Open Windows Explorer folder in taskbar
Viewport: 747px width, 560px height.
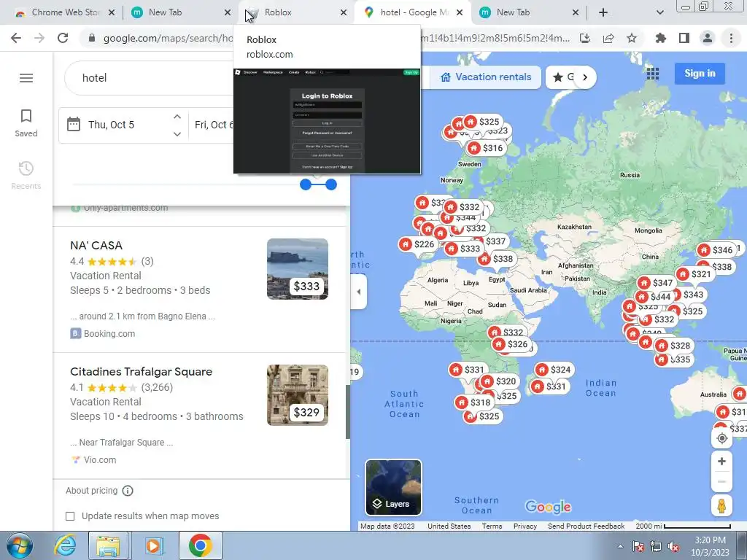pyautogui.click(x=108, y=545)
